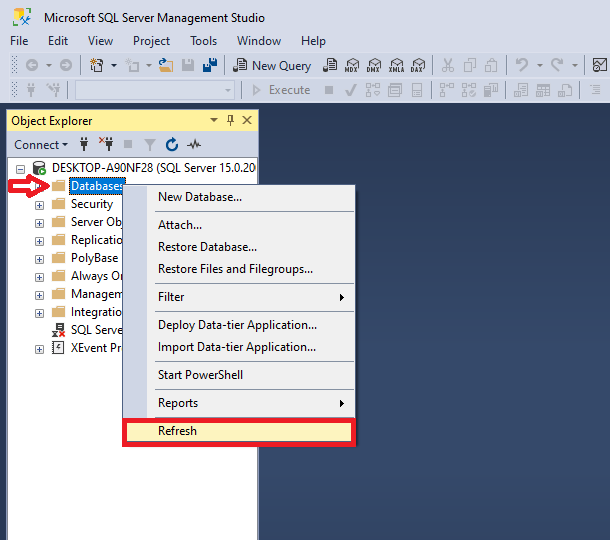The image size is (610, 540).
Task: Choose Import Data-tier Application...
Action: (x=239, y=347)
